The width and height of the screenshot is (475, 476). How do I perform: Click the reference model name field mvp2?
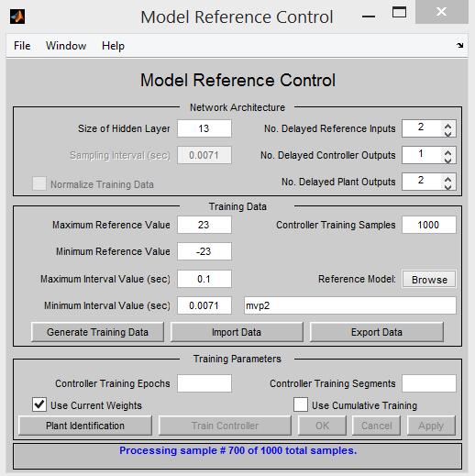[350, 305]
